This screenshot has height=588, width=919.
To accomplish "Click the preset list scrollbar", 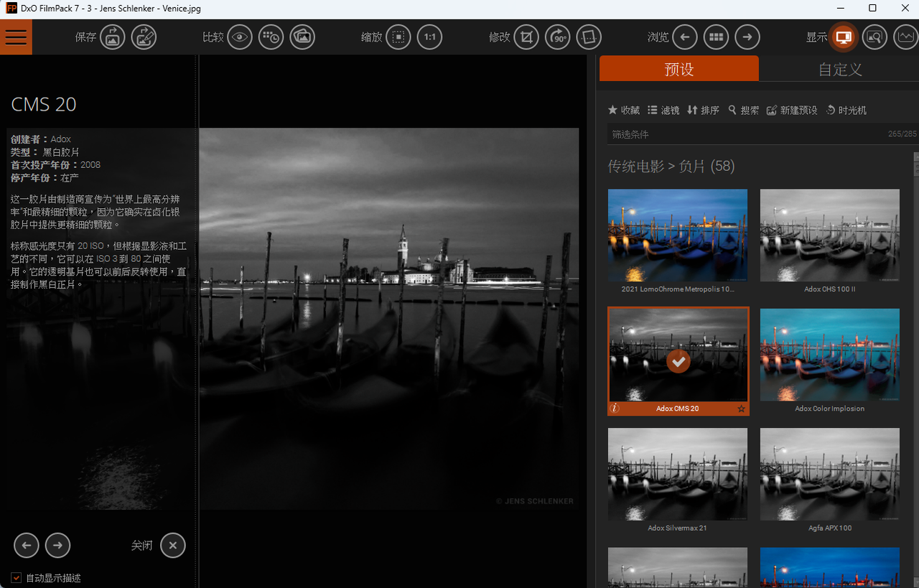I will 916,369.
